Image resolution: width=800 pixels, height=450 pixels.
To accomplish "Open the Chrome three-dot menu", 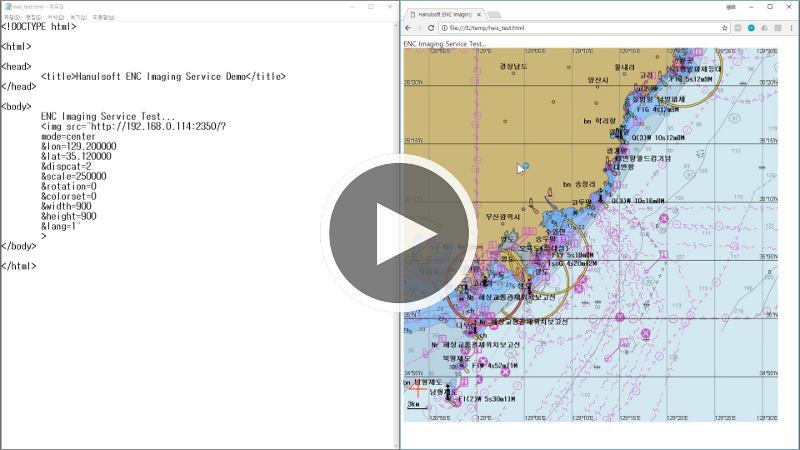I will [790, 28].
